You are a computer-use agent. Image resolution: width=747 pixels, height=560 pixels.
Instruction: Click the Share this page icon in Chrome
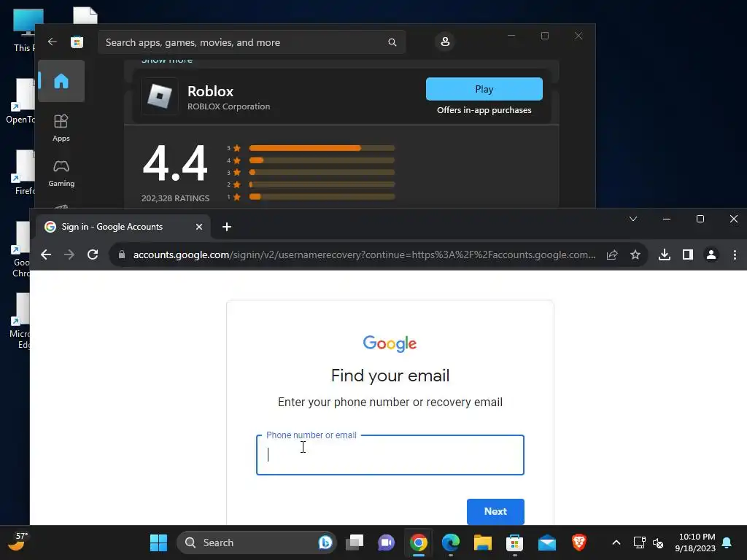(612, 254)
